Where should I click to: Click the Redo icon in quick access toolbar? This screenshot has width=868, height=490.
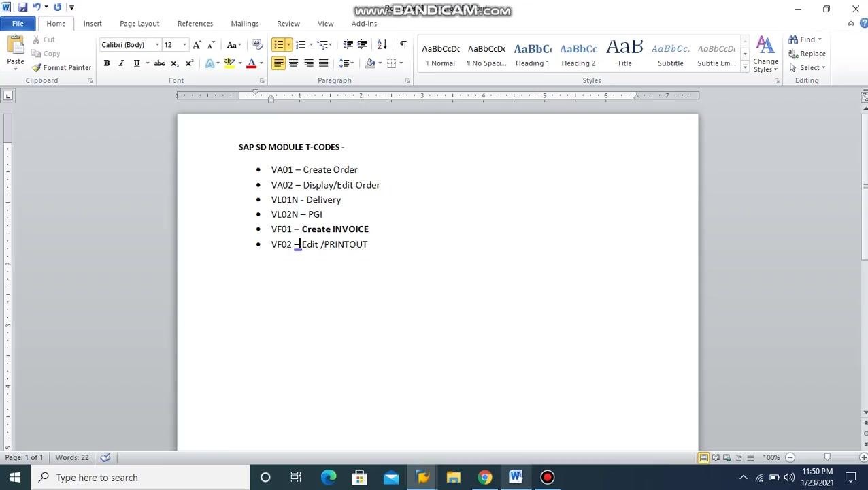point(57,7)
